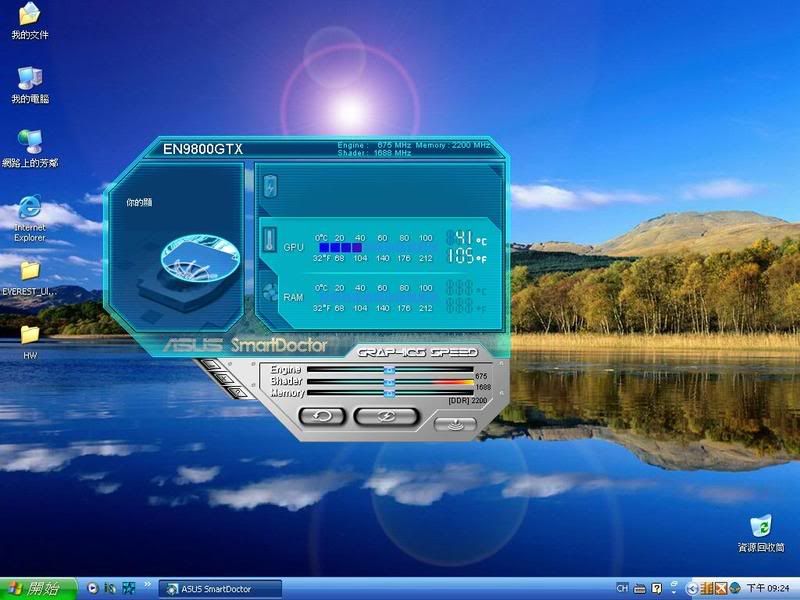Click the media player quick launch icon

tap(93, 588)
